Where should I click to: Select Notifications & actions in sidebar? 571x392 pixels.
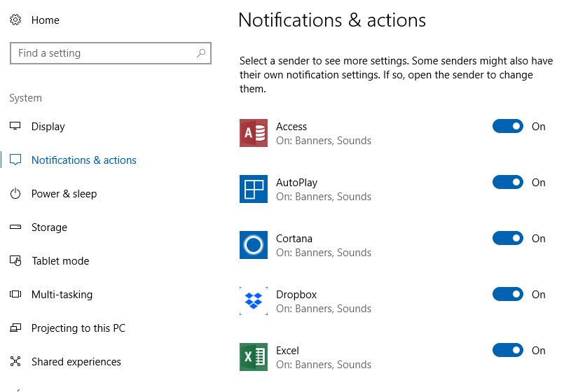tap(84, 160)
